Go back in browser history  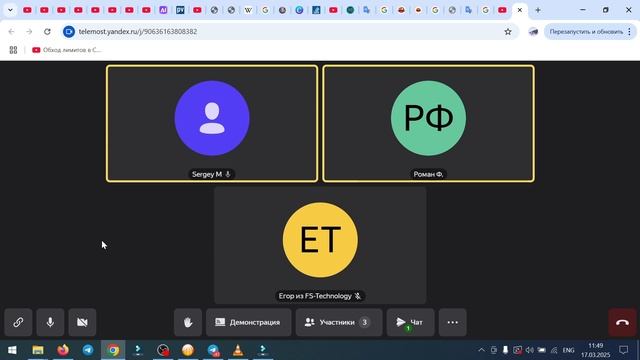click(11, 31)
